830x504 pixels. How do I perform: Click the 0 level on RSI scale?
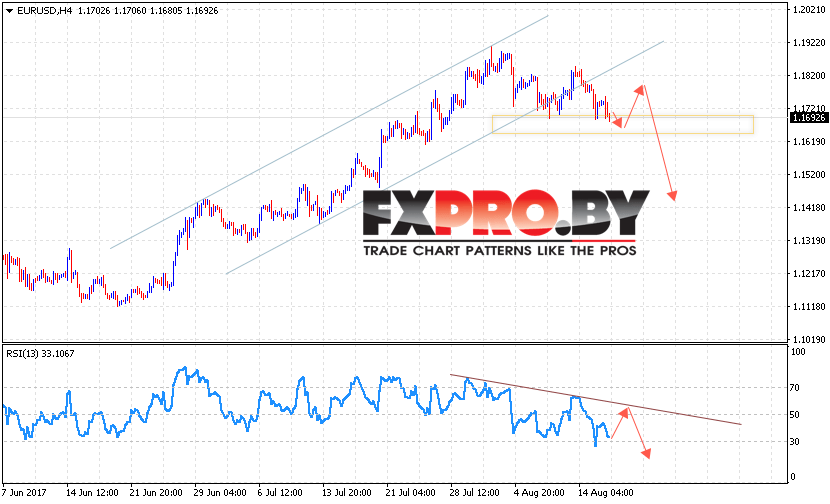click(x=792, y=477)
